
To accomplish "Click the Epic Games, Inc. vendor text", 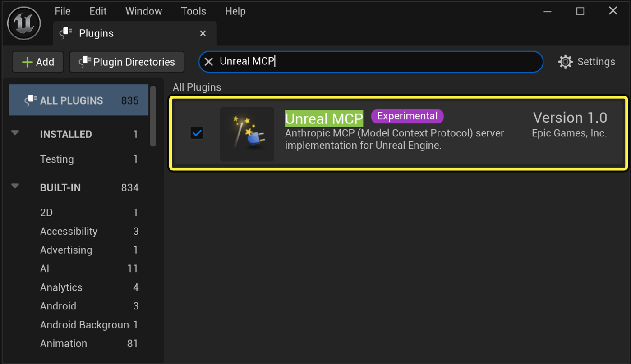I will pos(569,133).
